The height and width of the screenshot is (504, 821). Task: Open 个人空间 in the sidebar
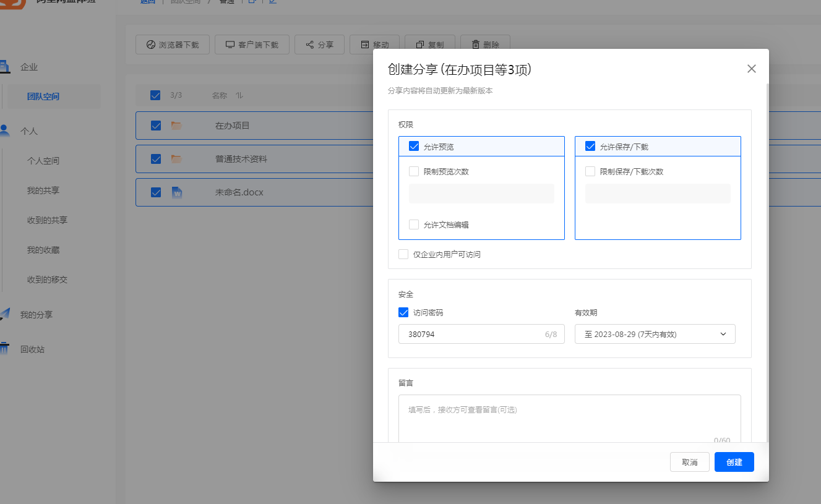coord(43,161)
